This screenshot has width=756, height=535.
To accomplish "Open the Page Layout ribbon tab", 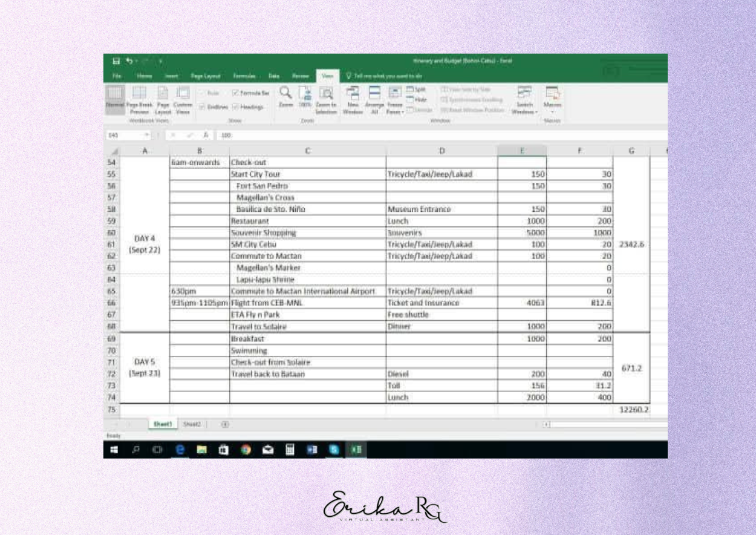I will click(x=204, y=76).
